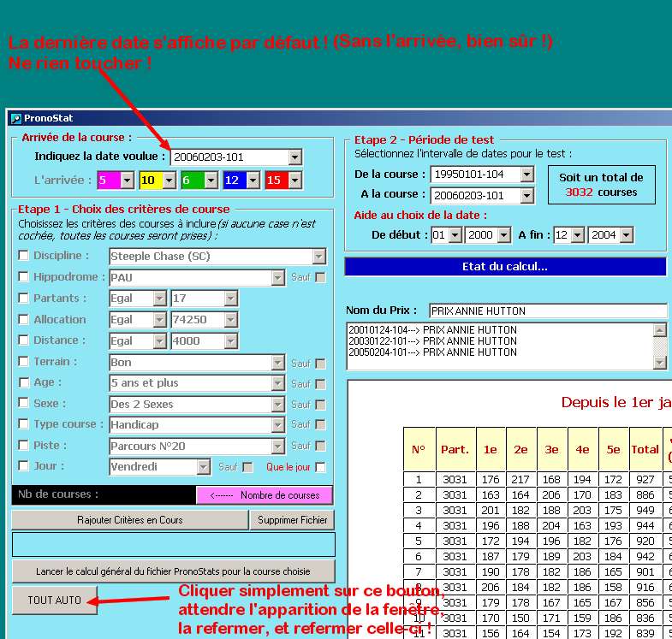Viewport: 672px width, 639px height.
Task: Open the Partants value dropdown 17
Action: [x=230, y=298]
